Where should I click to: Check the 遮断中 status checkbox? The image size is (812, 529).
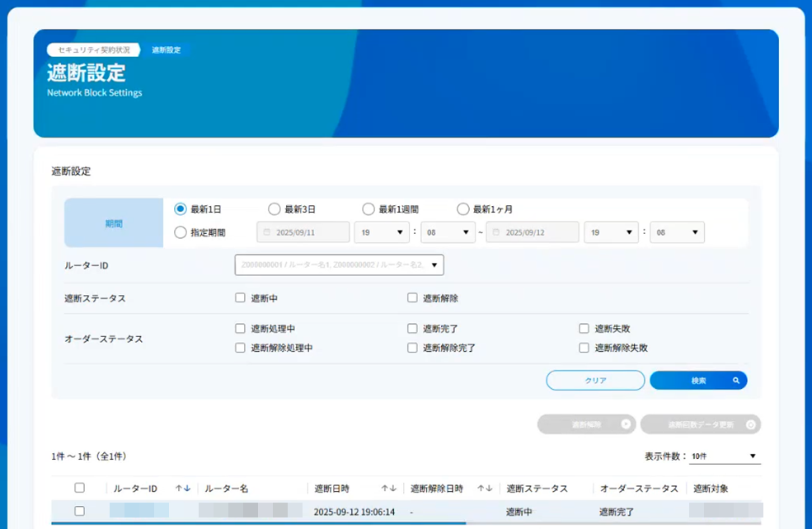241,298
